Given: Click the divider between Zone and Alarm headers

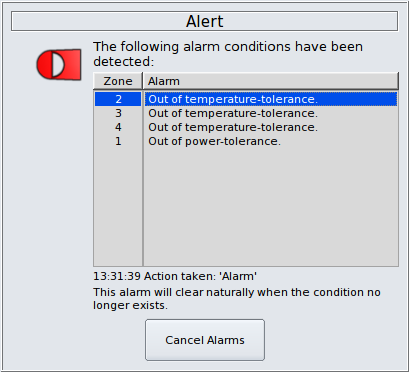Looking at the screenshot, I should [x=143, y=81].
